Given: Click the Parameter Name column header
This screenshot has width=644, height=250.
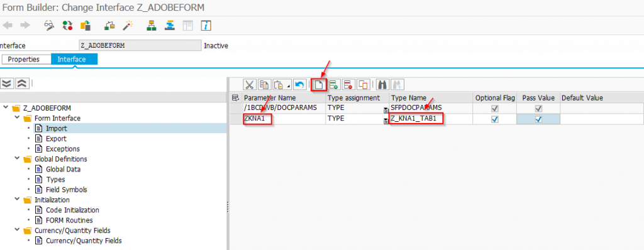Looking at the screenshot, I should [x=284, y=98].
